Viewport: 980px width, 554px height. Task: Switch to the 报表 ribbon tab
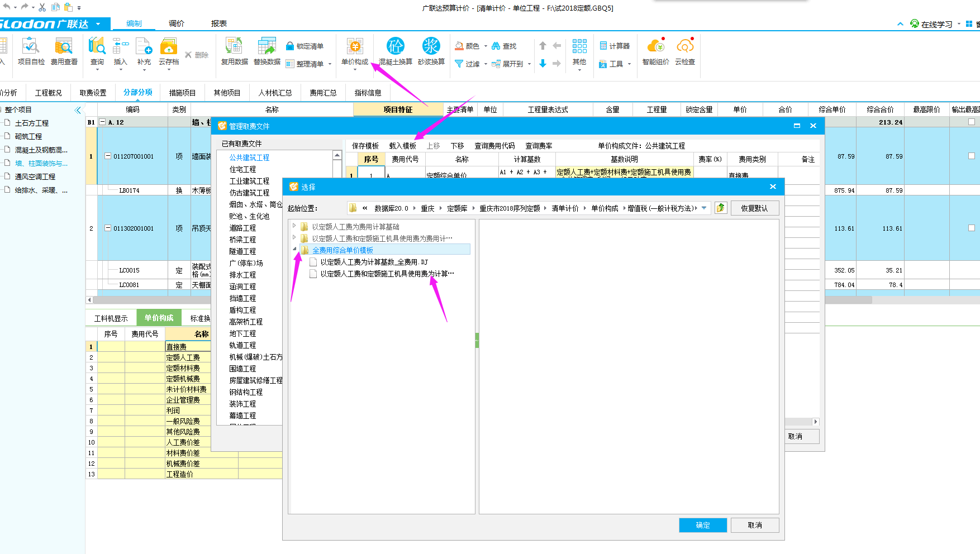pos(219,23)
